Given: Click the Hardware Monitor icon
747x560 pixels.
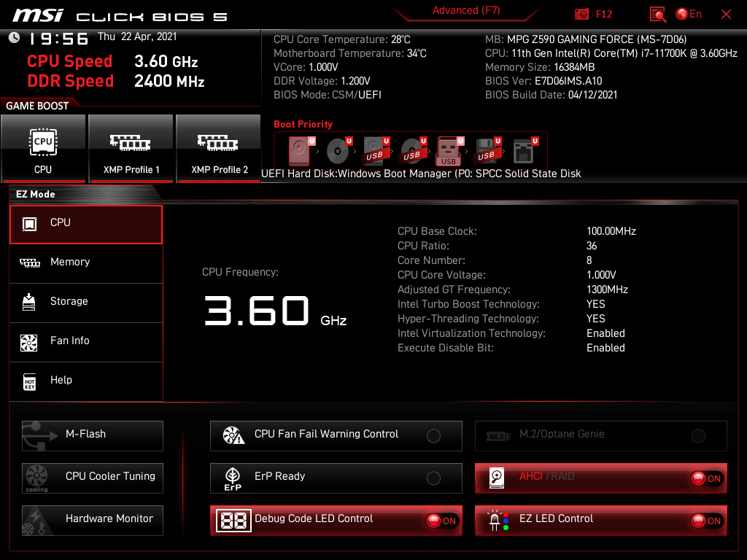Looking at the screenshot, I should point(36,521).
